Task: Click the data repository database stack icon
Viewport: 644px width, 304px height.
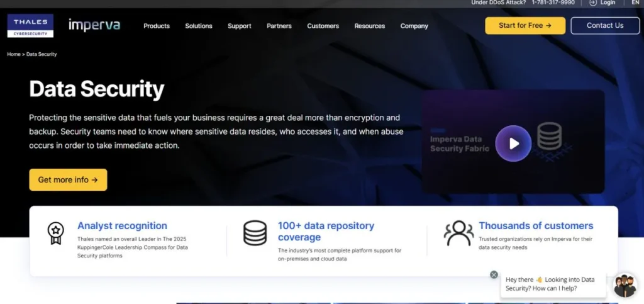Action: click(x=255, y=233)
